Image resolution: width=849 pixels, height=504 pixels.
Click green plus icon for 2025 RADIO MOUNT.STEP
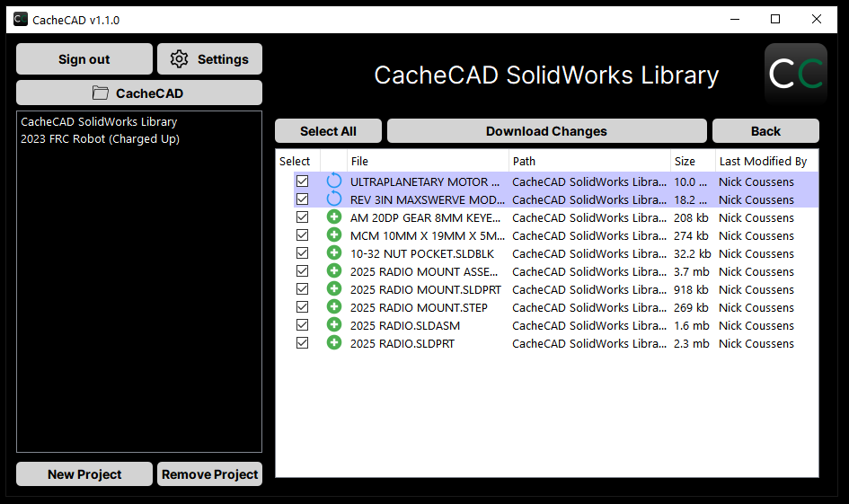[334, 306]
